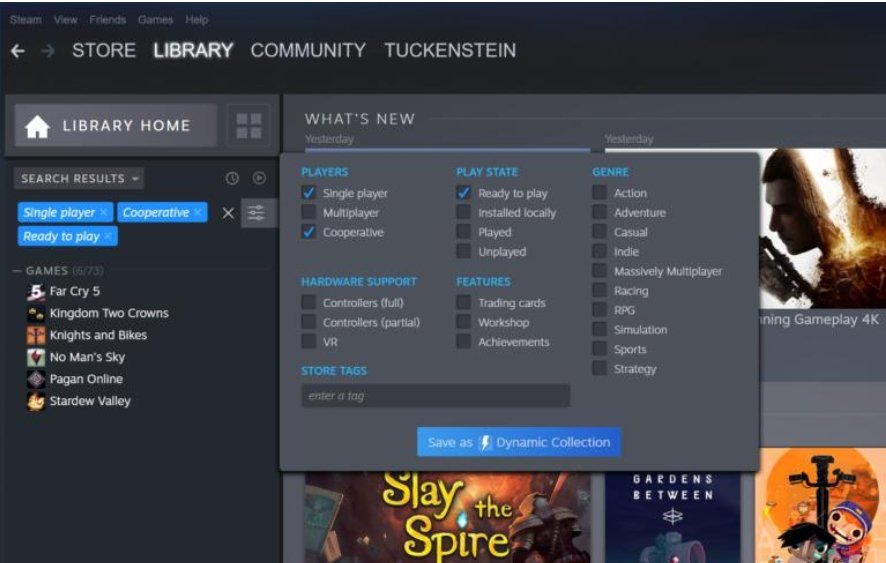Image resolution: width=886 pixels, height=563 pixels.
Task: Check the Played checkbox
Action: [x=463, y=232]
